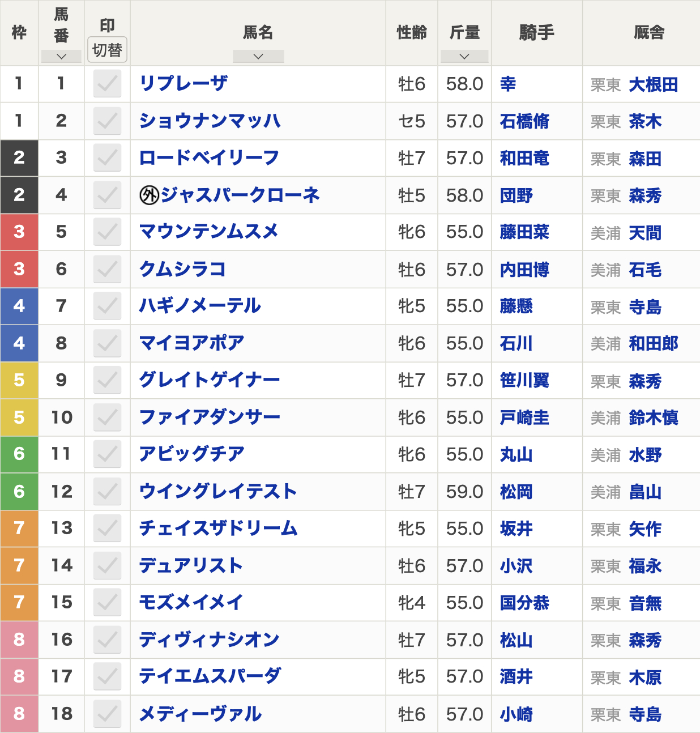
Task: Open trainer 天間 stable link
Action: click(x=645, y=233)
